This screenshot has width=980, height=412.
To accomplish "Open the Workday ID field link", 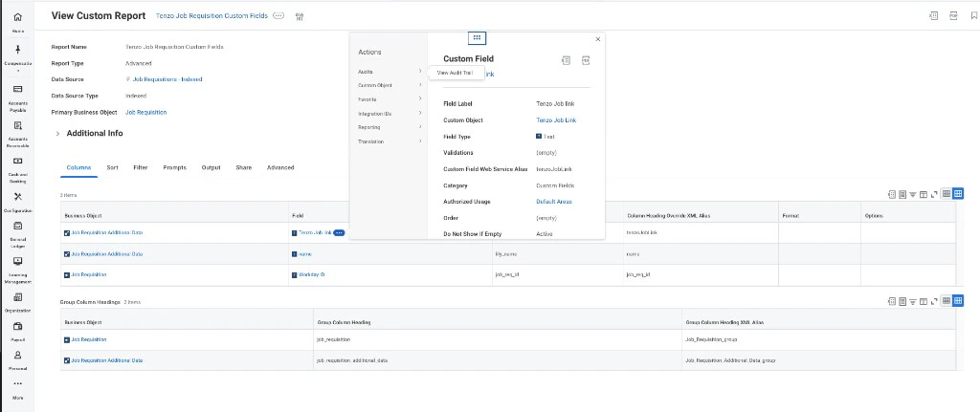I will [x=311, y=274].
